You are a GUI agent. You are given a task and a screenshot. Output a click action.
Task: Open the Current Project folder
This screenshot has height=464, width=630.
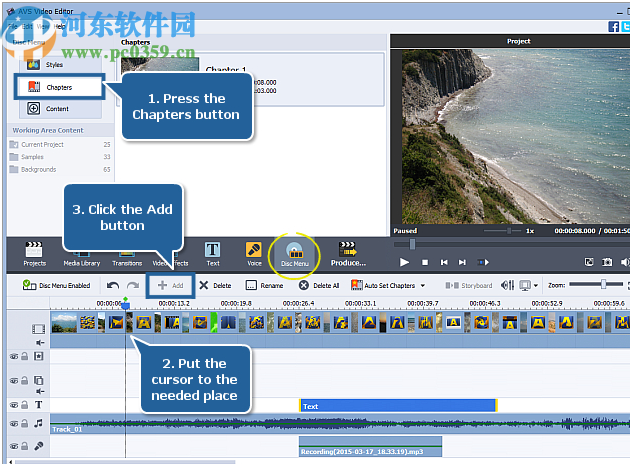click(59, 144)
